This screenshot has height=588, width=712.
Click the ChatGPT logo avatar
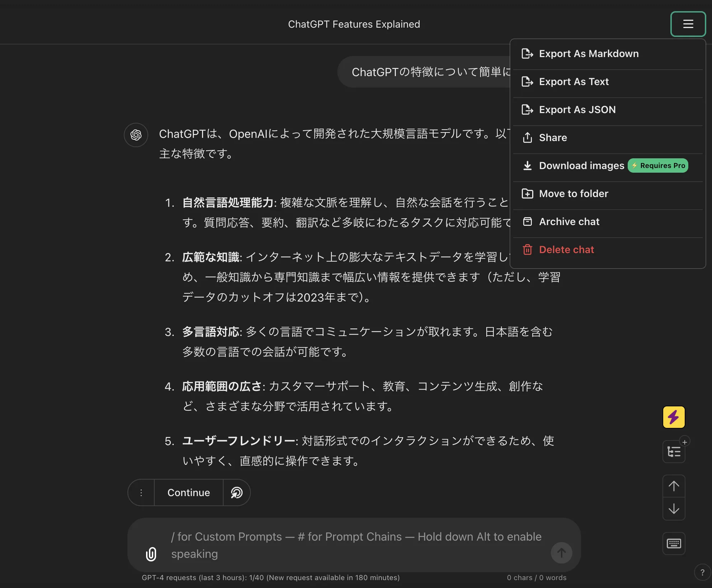point(136,135)
